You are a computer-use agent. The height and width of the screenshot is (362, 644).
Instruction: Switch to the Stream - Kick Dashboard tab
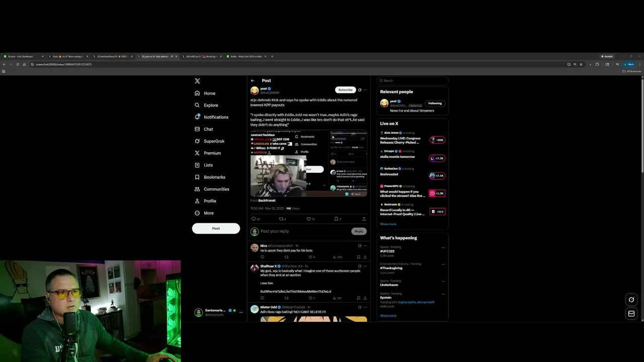pos(23,56)
